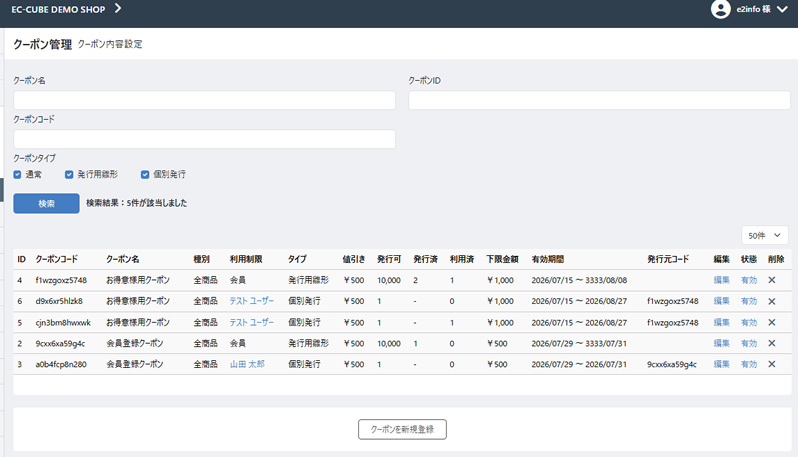Toggle 有効 status for coupon a0b4fcp8n280
The image size is (798, 457).
point(749,364)
